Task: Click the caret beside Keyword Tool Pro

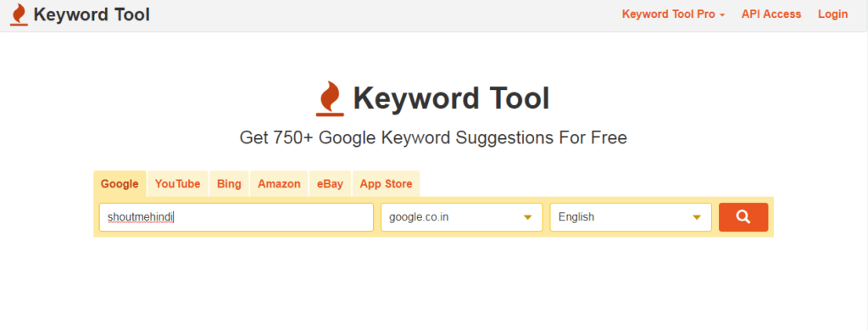Action: click(722, 15)
